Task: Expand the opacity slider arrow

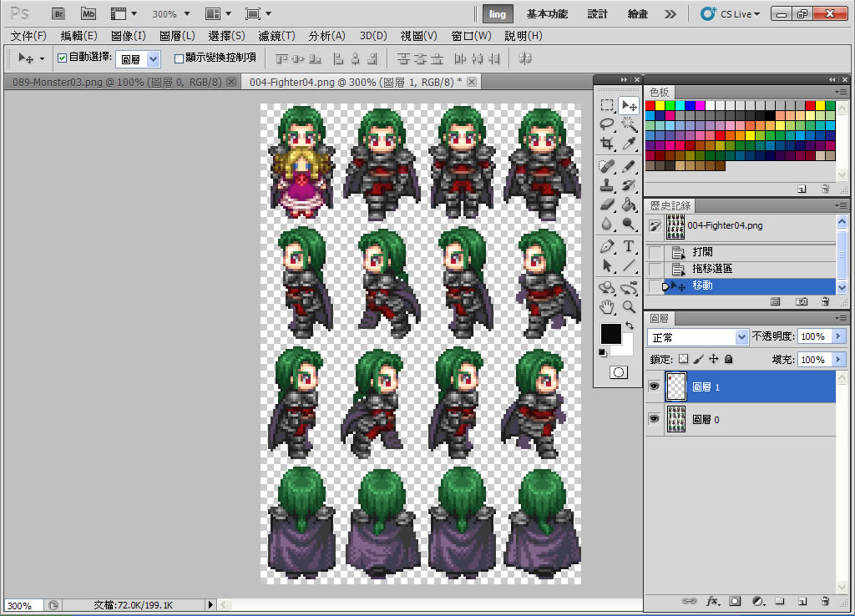Action: (838, 336)
